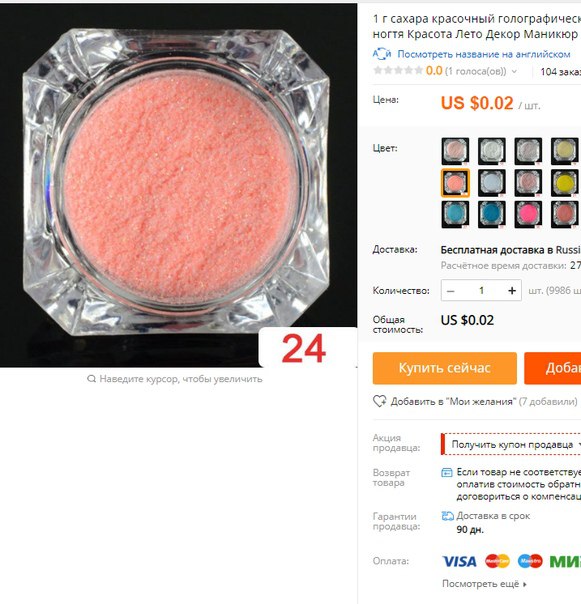
Task: Open the seller coupon dropdown
Action: coord(511,444)
